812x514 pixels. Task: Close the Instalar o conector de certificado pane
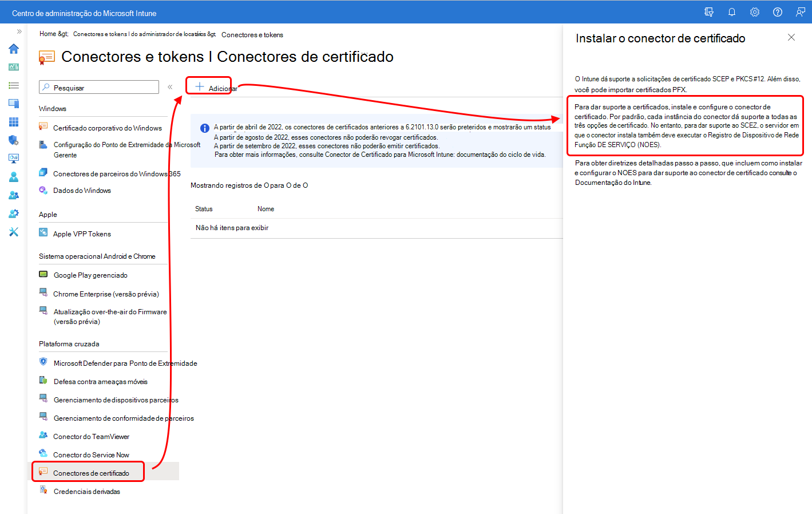(x=791, y=37)
